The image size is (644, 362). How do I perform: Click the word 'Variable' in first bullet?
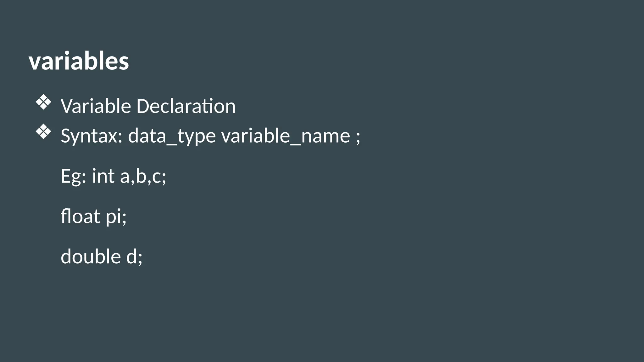[x=96, y=106]
